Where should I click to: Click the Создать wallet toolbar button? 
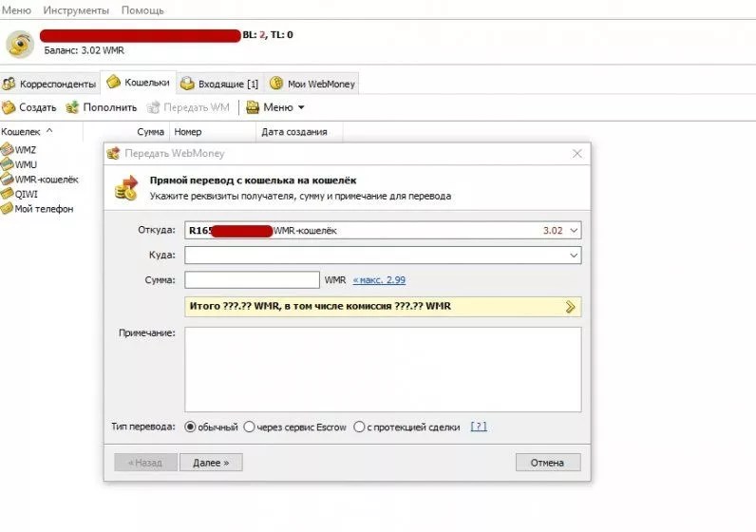point(29,107)
